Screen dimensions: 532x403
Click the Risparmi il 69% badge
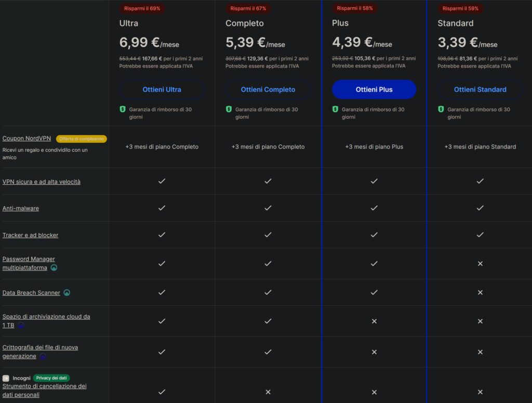tap(142, 8)
